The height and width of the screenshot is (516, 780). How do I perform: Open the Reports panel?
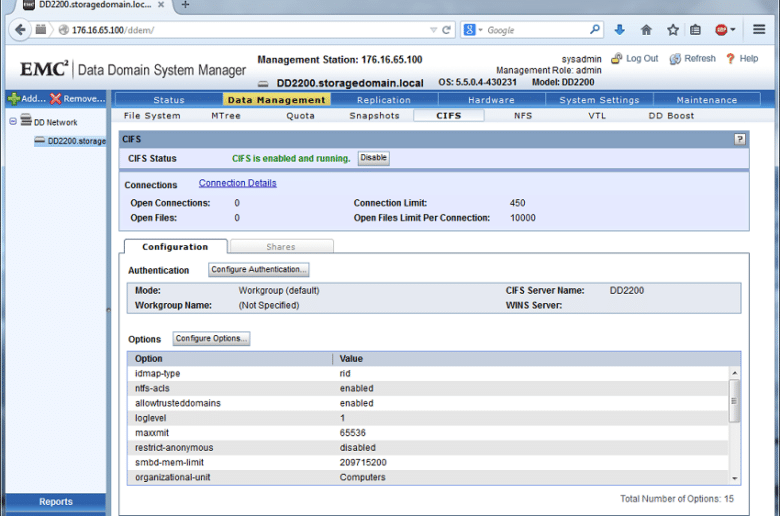(56, 502)
